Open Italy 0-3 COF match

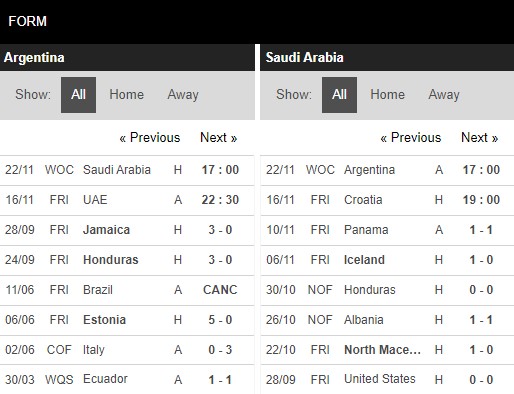127,350
